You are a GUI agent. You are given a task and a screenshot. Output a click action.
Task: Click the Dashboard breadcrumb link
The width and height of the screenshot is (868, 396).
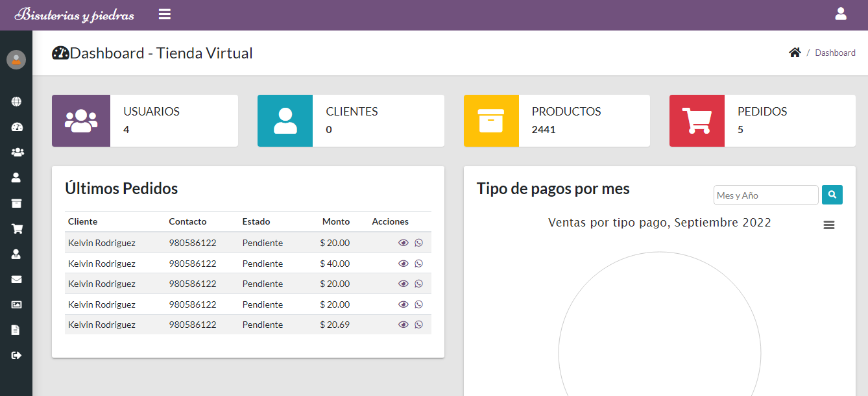tap(835, 53)
